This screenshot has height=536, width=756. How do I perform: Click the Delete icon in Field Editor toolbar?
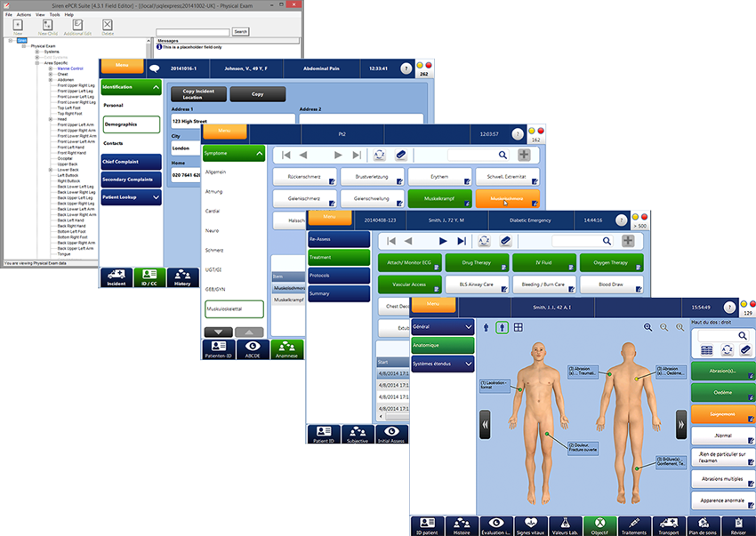click(x=108, y=28)
